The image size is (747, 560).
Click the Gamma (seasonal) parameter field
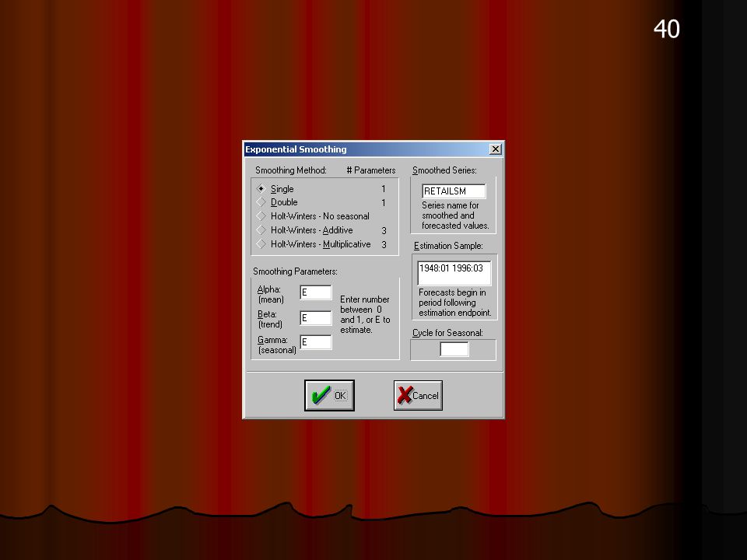(x=316, y=342)
